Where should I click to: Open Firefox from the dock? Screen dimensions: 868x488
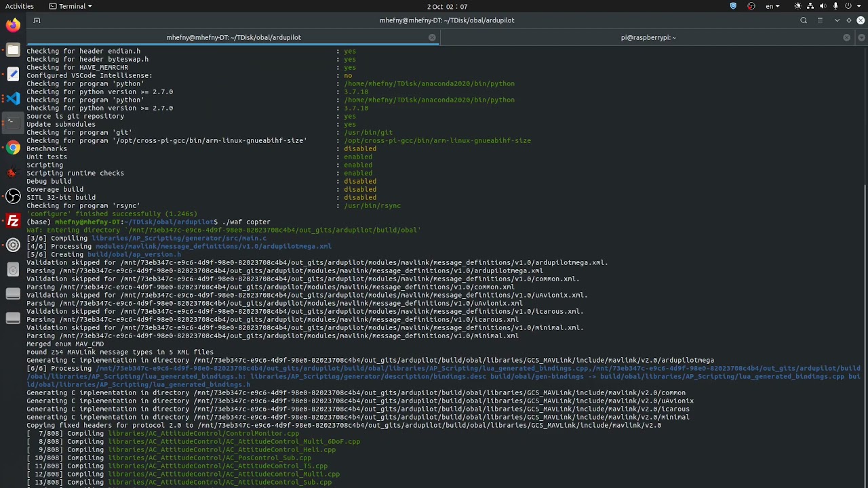coord(13,25)
